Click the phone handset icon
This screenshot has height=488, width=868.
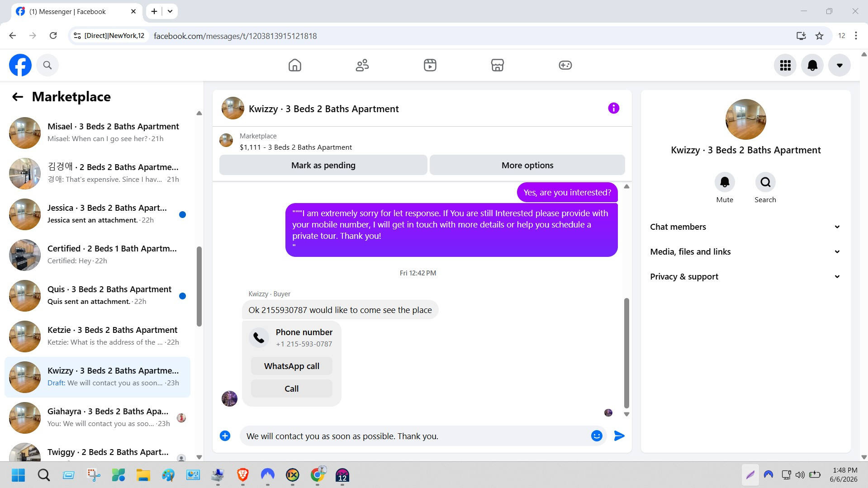[x=259, y=337]
